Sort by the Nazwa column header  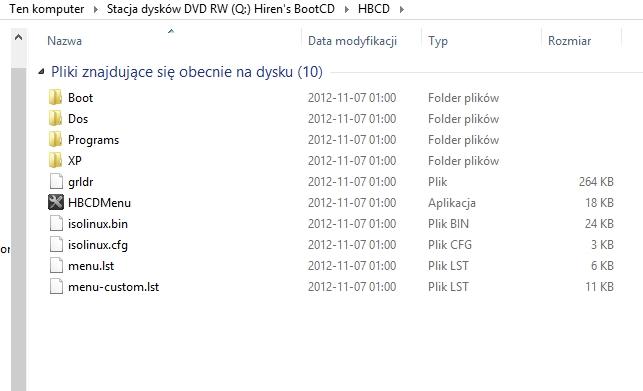pyautogui.click(x=64, y=41)
